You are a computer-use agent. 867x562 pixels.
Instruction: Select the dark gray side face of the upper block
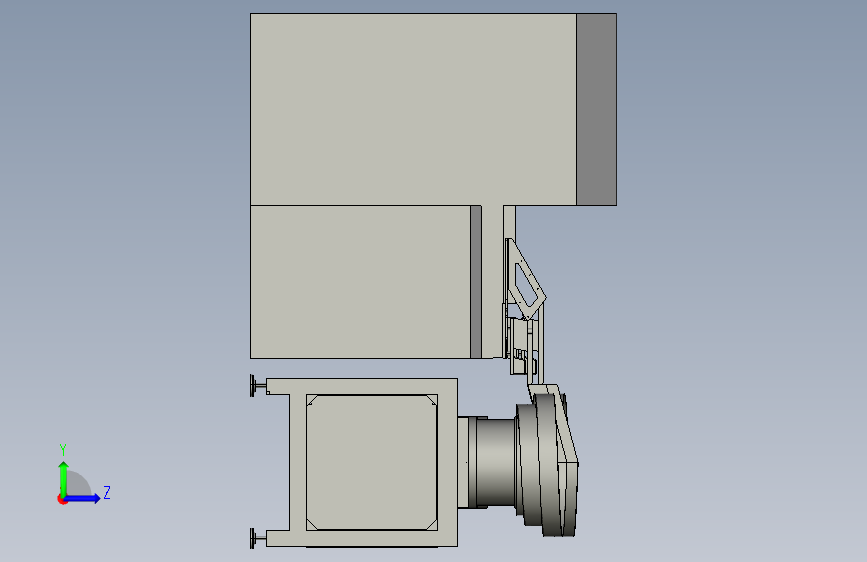[x=596, y=110]
